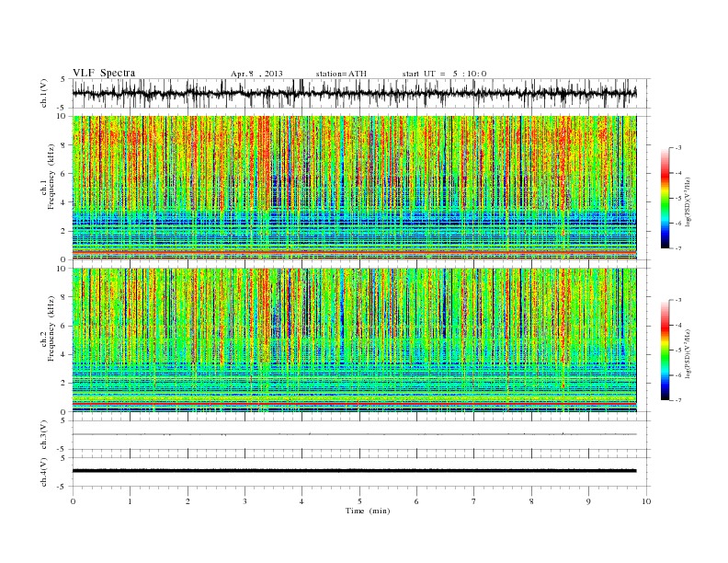The image size is (728, 563).
Task: Click the "-5" label on ch.2 colorbar
Action: [678, 350]
